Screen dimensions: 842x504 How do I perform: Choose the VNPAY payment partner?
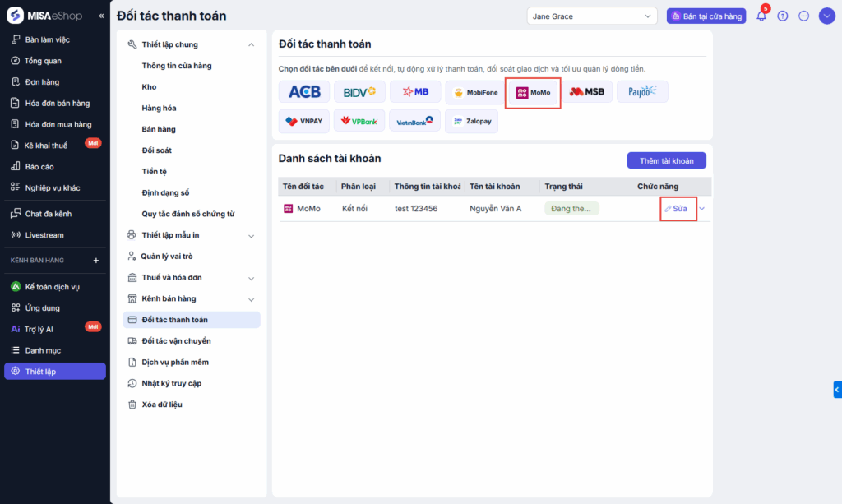click(x=304, y=121)
